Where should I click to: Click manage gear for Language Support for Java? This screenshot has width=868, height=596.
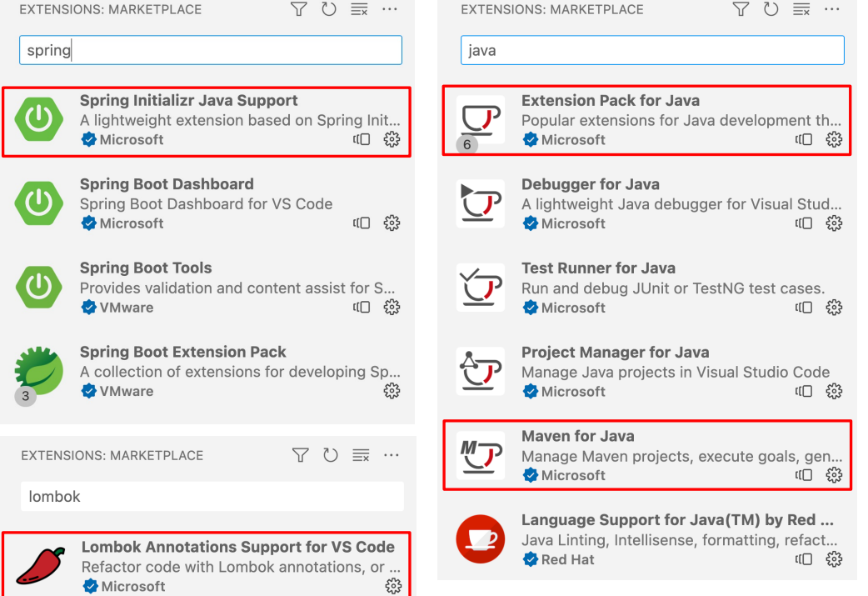click(x=834, y=559)
